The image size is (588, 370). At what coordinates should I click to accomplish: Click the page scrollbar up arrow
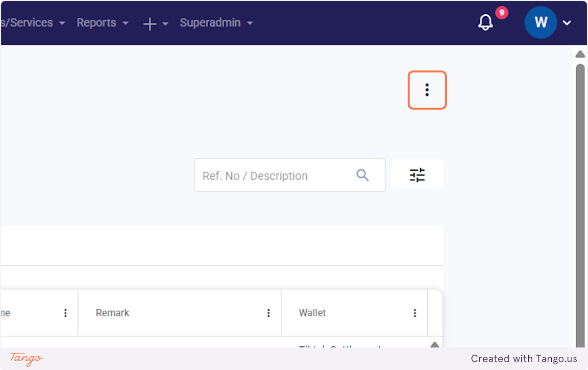[580, 54]
